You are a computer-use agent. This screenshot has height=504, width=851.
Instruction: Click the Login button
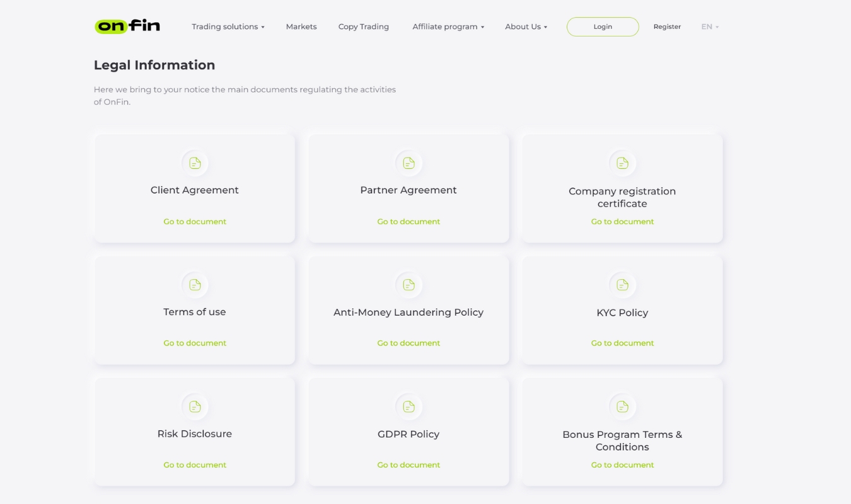[x=603, y=26]
